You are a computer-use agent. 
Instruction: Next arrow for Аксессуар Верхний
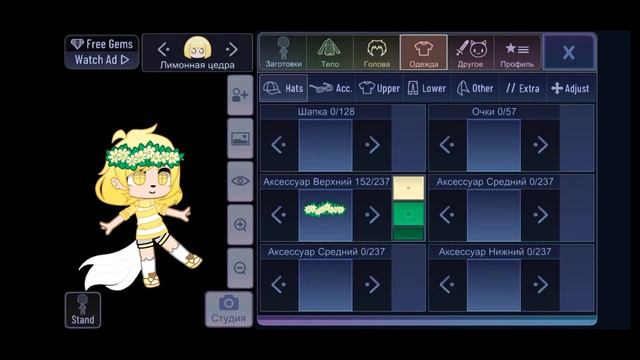[372, 215]
